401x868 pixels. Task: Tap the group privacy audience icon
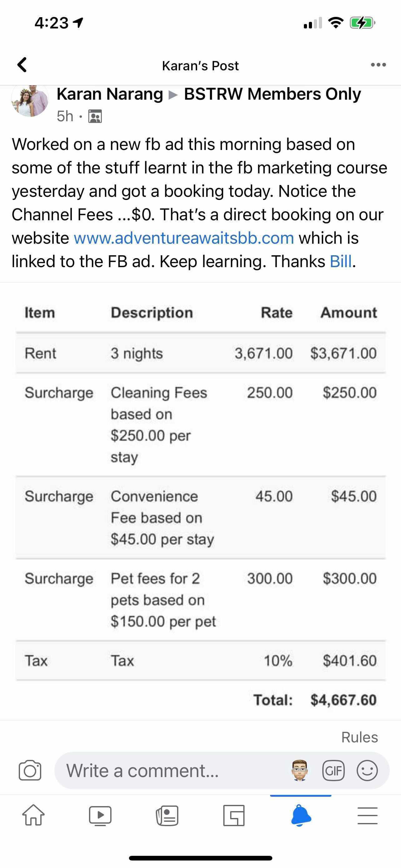(95, 116)
